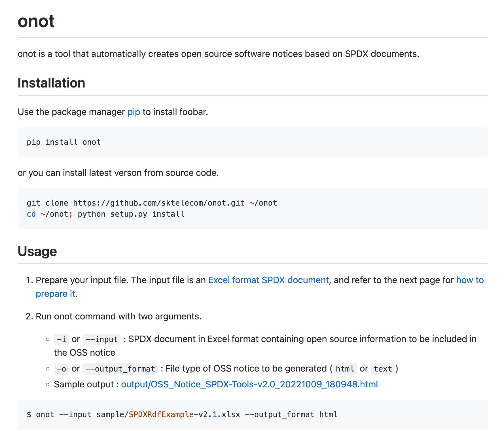
Task: Click the '-o' inline code option
Action: [62, 369]
